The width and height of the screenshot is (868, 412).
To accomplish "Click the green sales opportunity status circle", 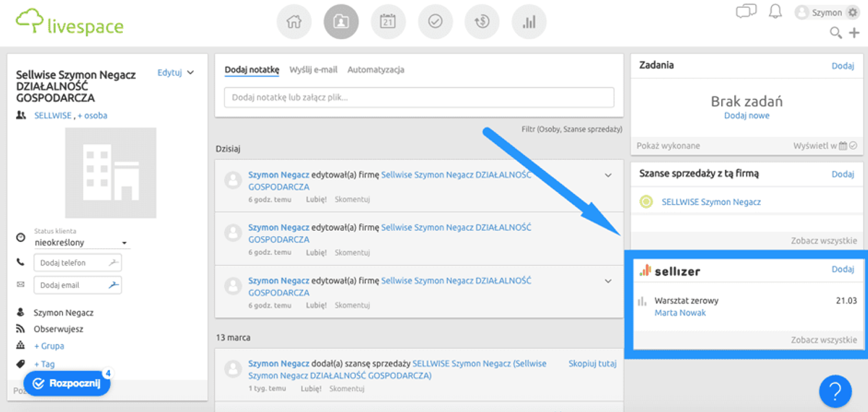I will 647,202.
